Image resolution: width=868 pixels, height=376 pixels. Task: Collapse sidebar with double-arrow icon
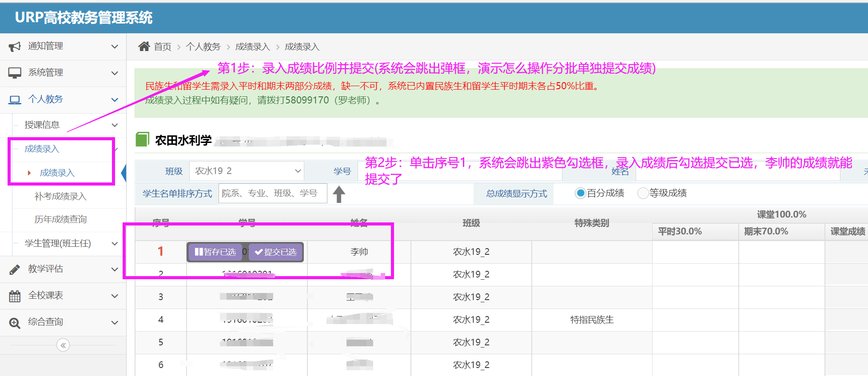coord(63,345)
